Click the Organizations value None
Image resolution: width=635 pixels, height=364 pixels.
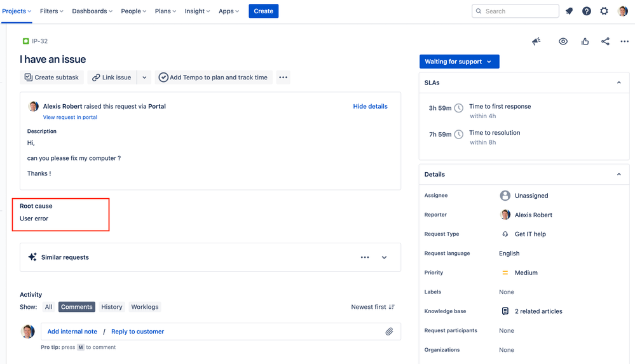[506, 350]
